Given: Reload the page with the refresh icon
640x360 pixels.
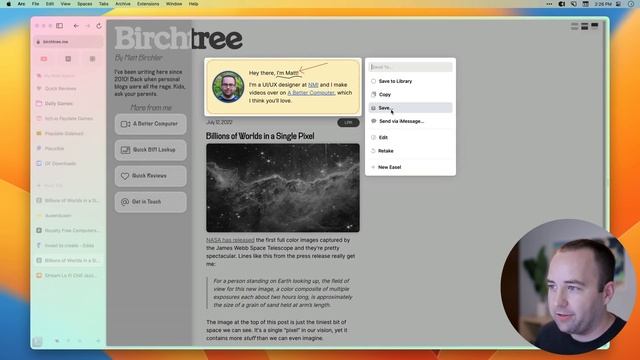Looking at the screenshot, I should (x=99, y=26).
